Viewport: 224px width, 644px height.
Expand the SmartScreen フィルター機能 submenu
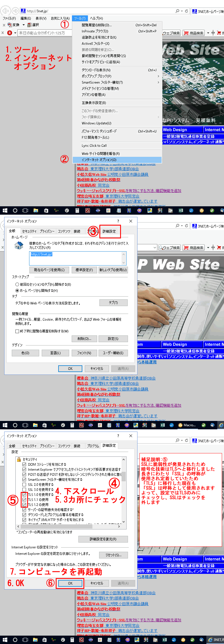(158, 82)
